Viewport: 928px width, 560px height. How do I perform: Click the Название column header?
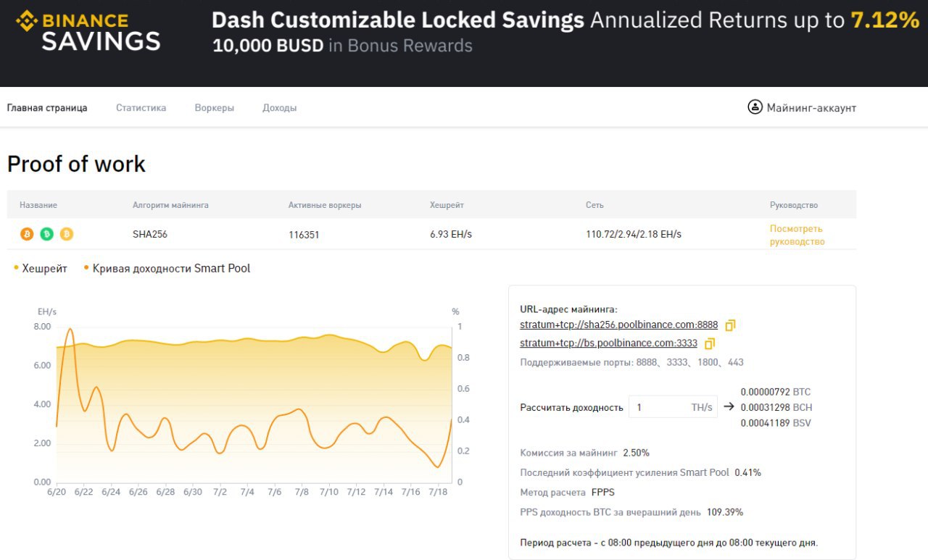pyautogui.click(x=38, y=205)
